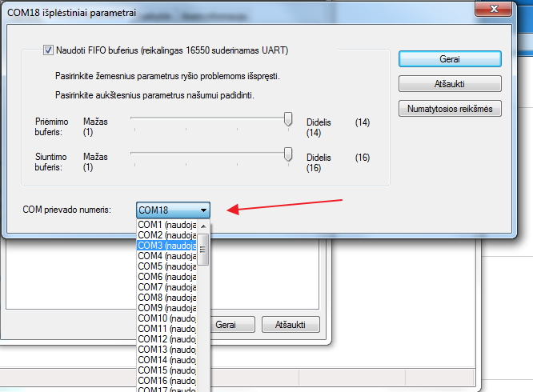The image size is (533, 392).
Task: Click Atšaukti in the background properties window
Action: coord(291,325)
